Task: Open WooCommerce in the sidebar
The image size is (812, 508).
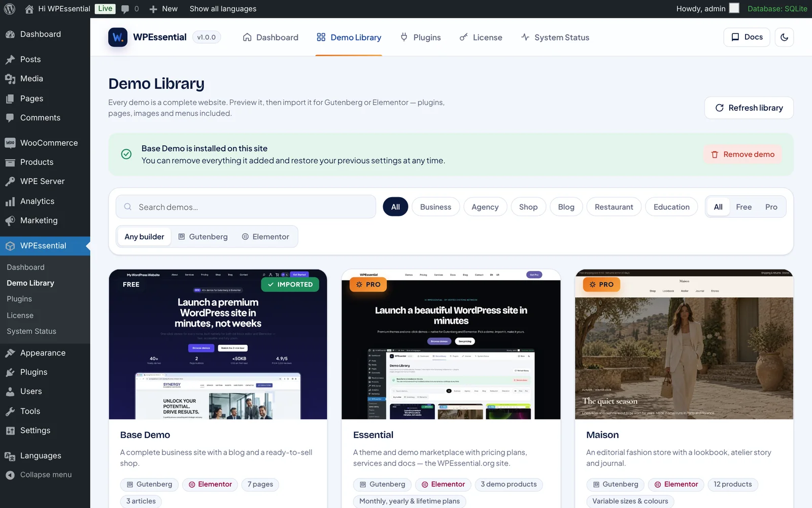Action: coord(45,143)
